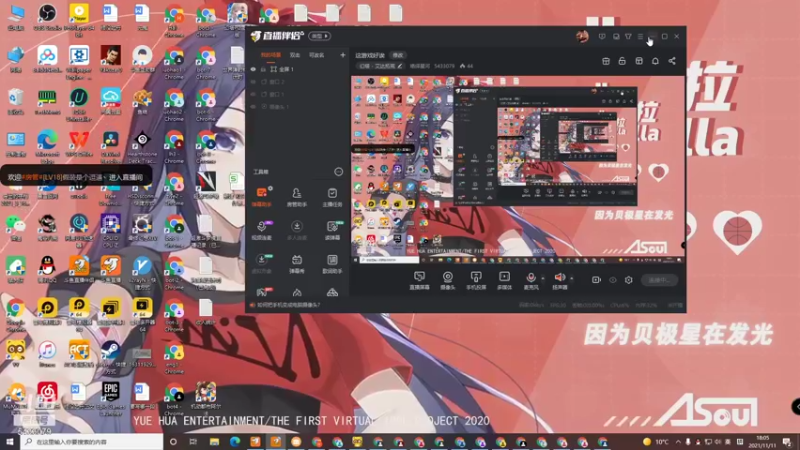Click the speaker (扬声器) icon
Screen dimensions: 800x450
pyautogui.click(x=560, y=278)
